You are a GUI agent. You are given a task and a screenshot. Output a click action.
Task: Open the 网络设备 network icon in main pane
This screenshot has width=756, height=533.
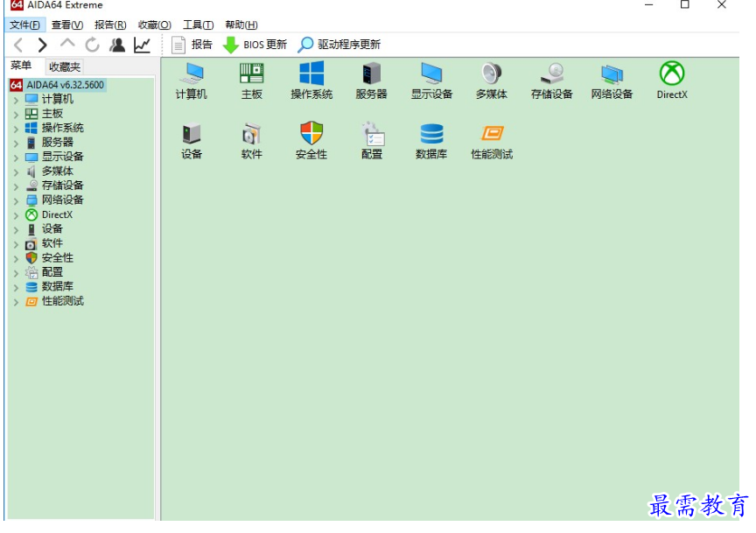click(612, 81)
